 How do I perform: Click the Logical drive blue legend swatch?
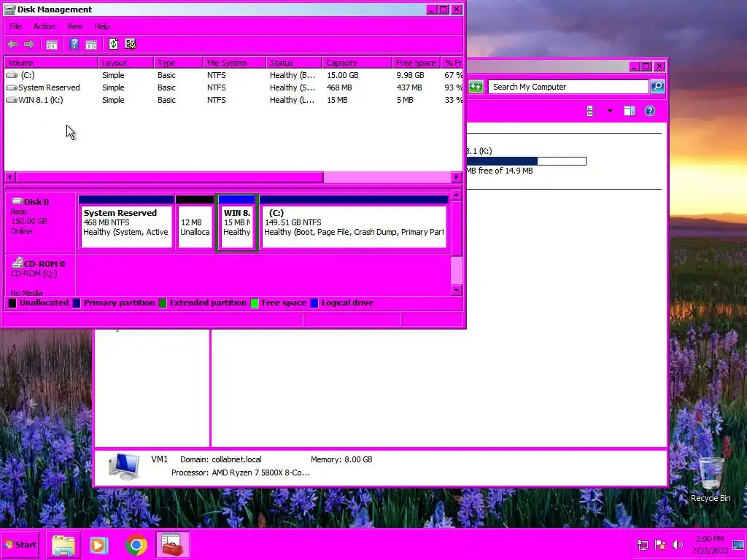(314, 303)
